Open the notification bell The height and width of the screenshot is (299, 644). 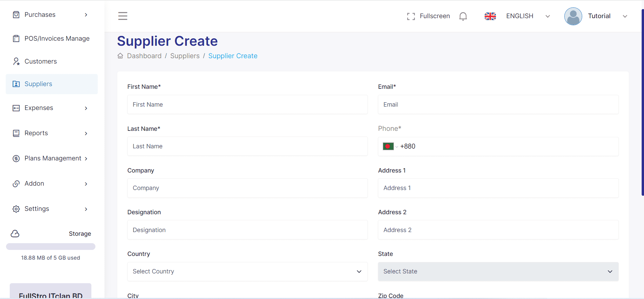[x=463, y=16]
